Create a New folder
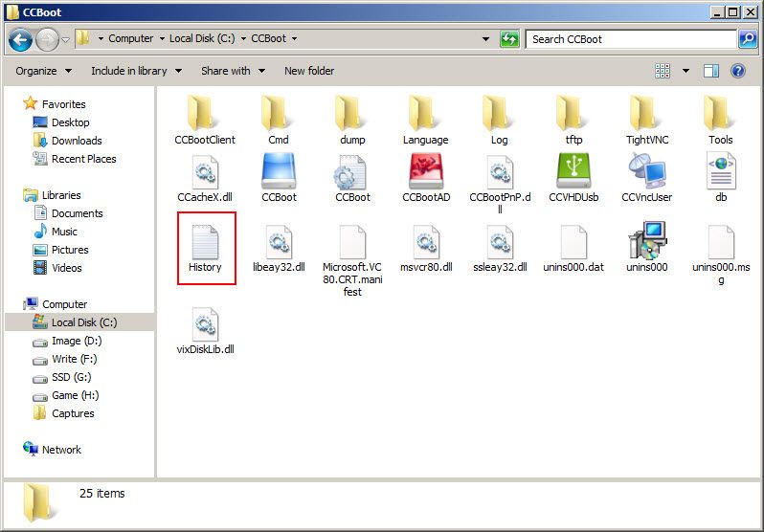This screenshot has width=764, height=532. point(309,71)
